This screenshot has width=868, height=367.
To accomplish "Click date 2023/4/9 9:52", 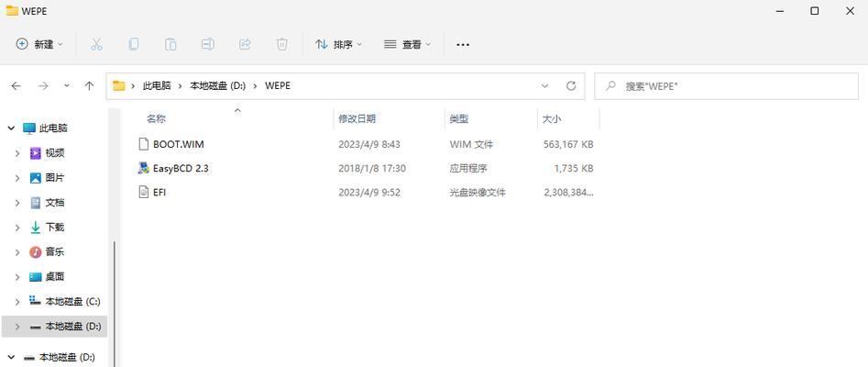I will [x=369, y=193].
